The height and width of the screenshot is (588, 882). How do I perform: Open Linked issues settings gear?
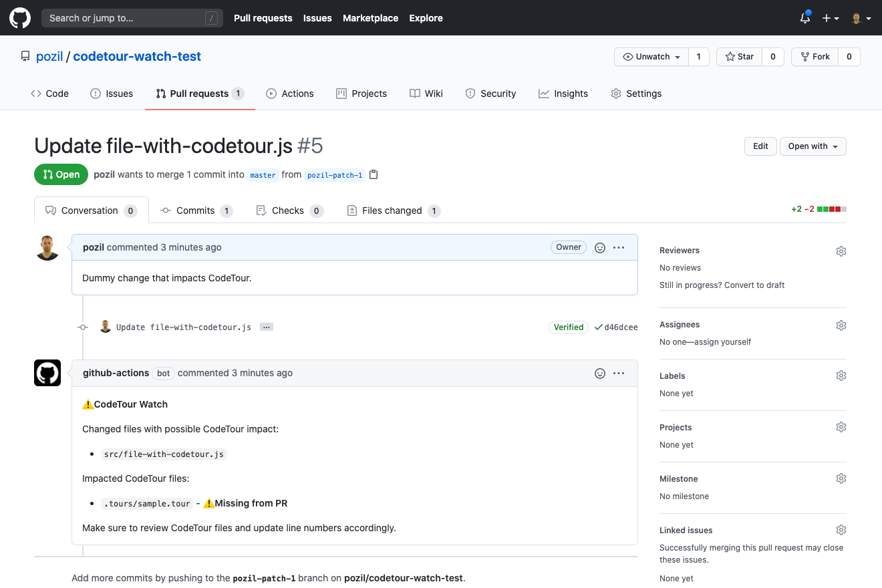841,530
